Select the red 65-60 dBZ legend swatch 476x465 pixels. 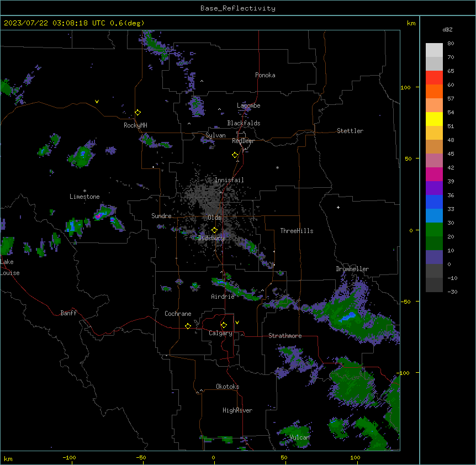pos(434,78)
